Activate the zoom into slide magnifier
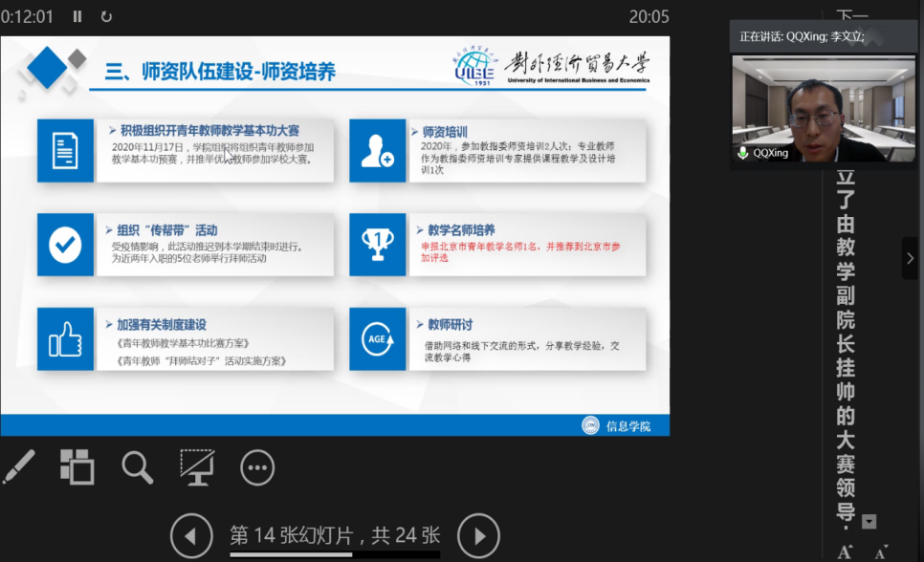 [138, 467]
